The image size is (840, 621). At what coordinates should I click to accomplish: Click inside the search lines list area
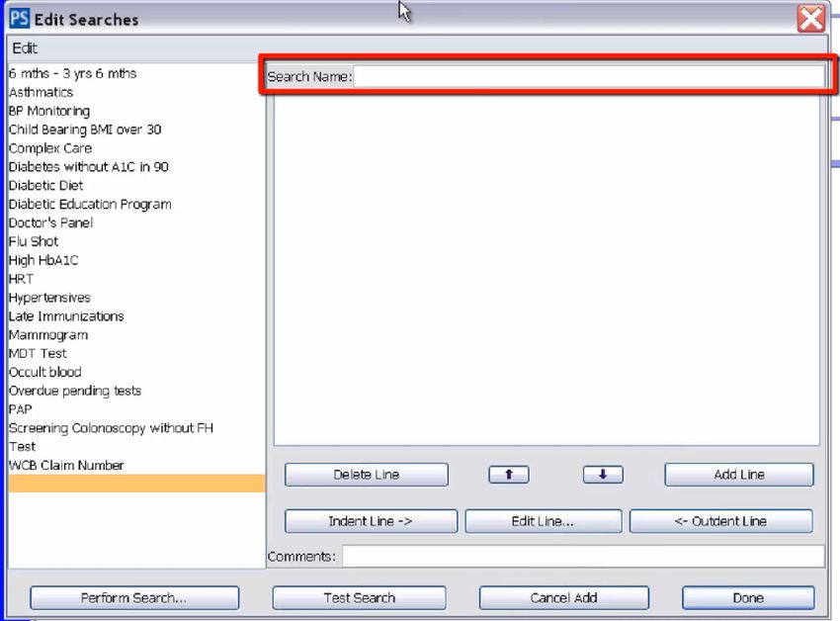point(546,268)
